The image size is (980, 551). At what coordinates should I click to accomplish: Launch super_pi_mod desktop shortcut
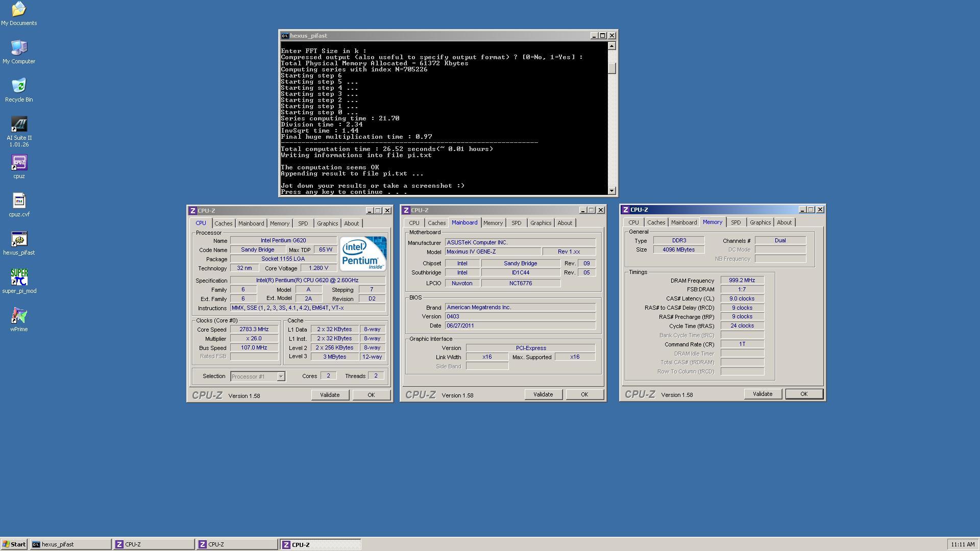point(19,282)
